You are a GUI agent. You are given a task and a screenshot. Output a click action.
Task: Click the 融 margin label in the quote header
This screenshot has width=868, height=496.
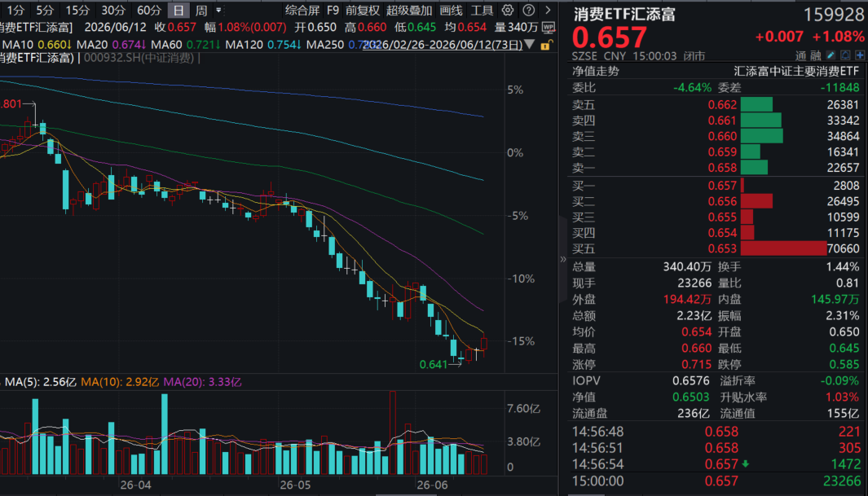[x=815, y=55]
